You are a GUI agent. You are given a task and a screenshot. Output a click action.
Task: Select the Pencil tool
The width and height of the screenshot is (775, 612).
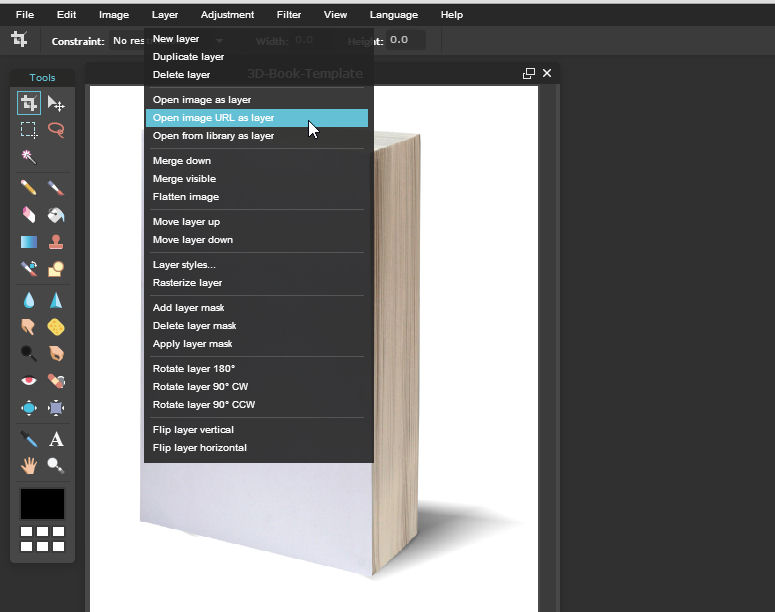[x=29, y=188]
